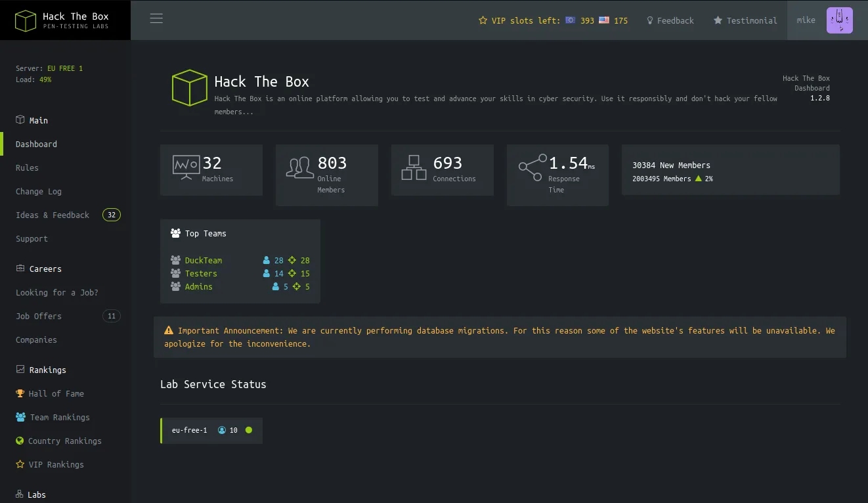Open the VIP Rankings page

pyautogui.click(x=56, y=464)
